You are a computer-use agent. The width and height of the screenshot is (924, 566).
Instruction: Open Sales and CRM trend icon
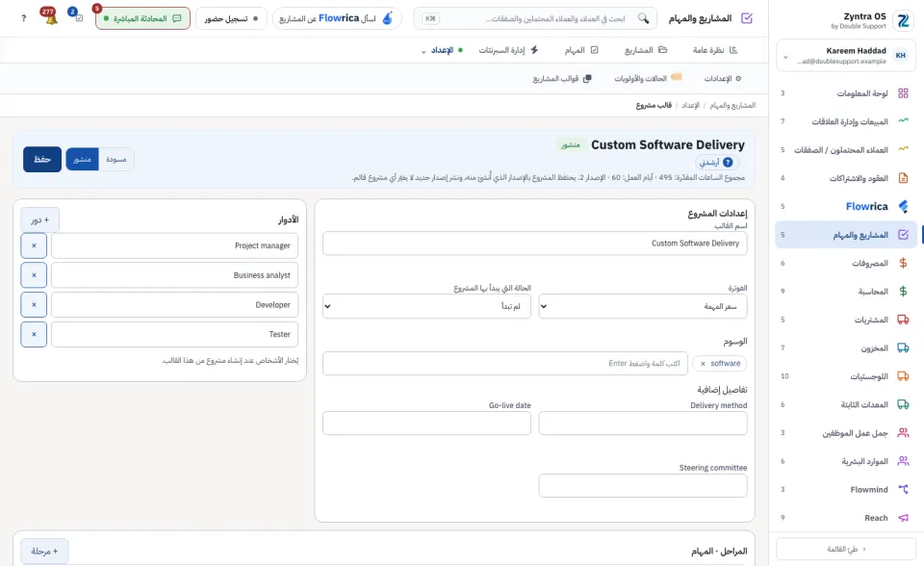(x=903, y=121)
